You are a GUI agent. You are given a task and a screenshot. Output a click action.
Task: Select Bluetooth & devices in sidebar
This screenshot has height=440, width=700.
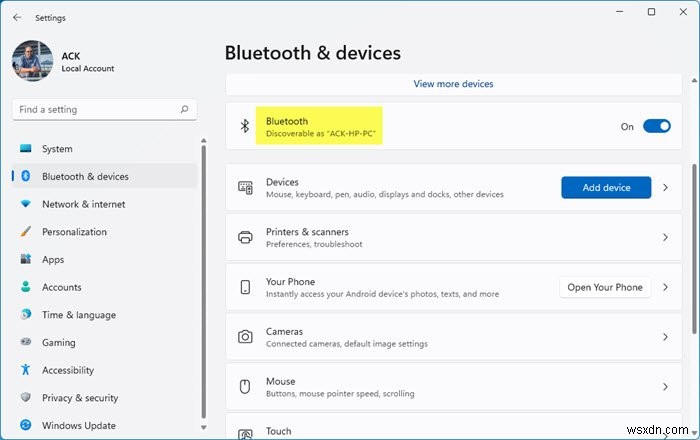coord(104,177)
